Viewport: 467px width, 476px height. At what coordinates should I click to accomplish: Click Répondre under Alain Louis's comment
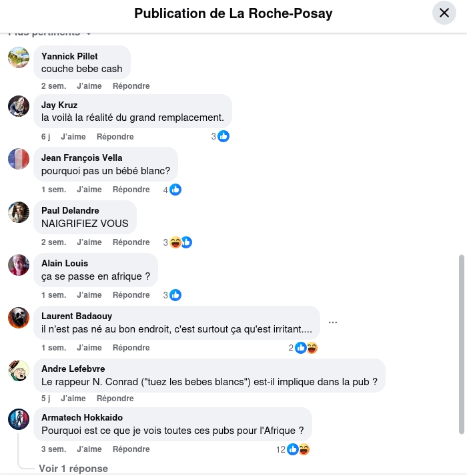[x=131, y=295]
